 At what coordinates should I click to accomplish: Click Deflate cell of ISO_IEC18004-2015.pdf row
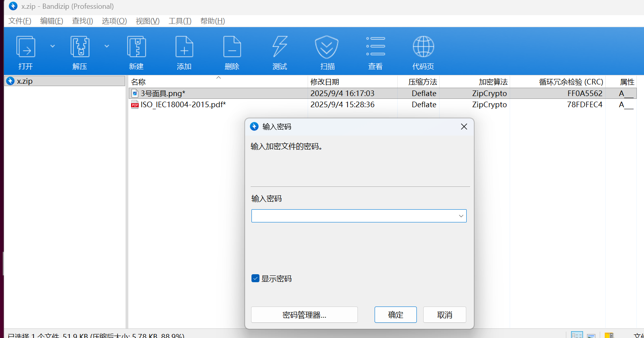[x=424, y=104]
